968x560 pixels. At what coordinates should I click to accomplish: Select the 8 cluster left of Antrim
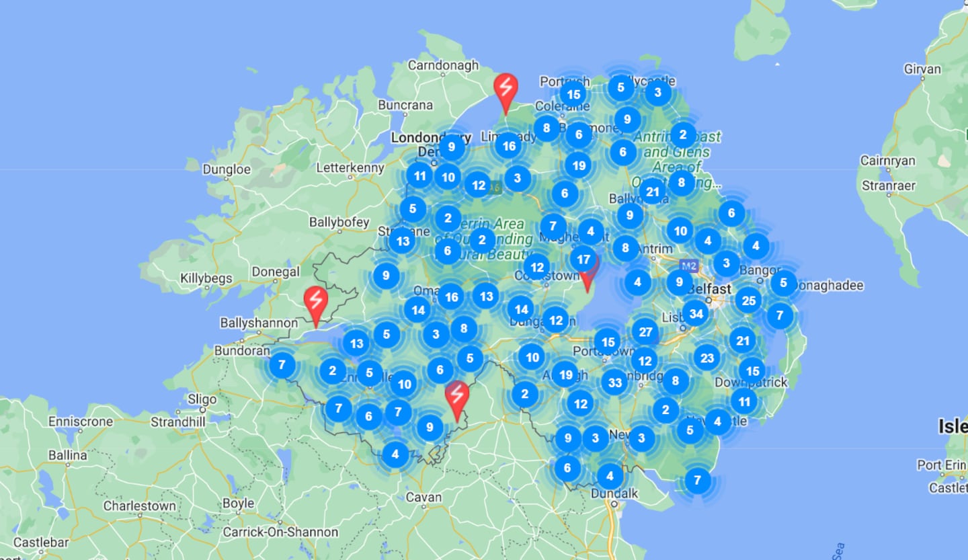(625, 247)
